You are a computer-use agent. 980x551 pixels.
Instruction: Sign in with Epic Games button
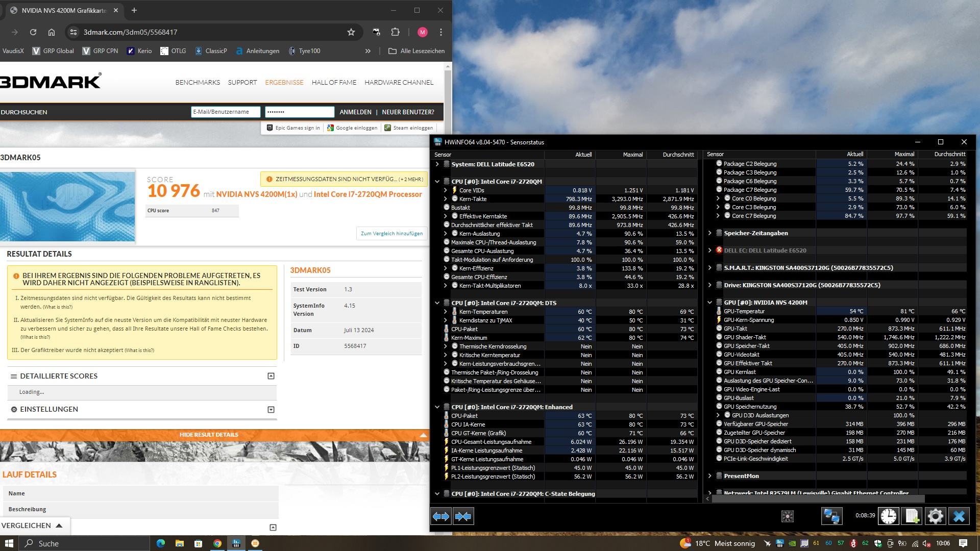pos(293,128)
